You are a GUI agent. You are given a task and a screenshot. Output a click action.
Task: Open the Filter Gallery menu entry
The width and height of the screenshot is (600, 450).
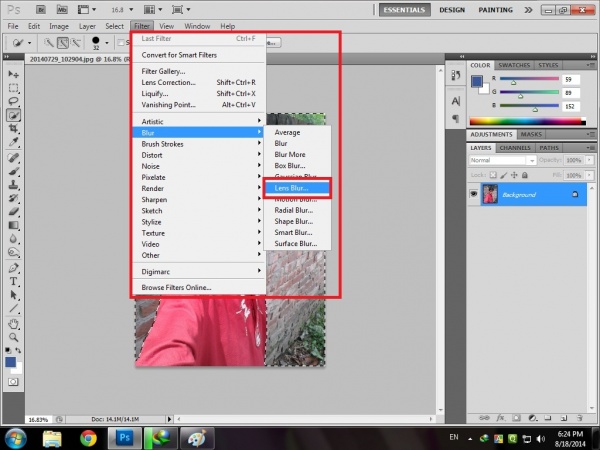click(x=163, y=71)
